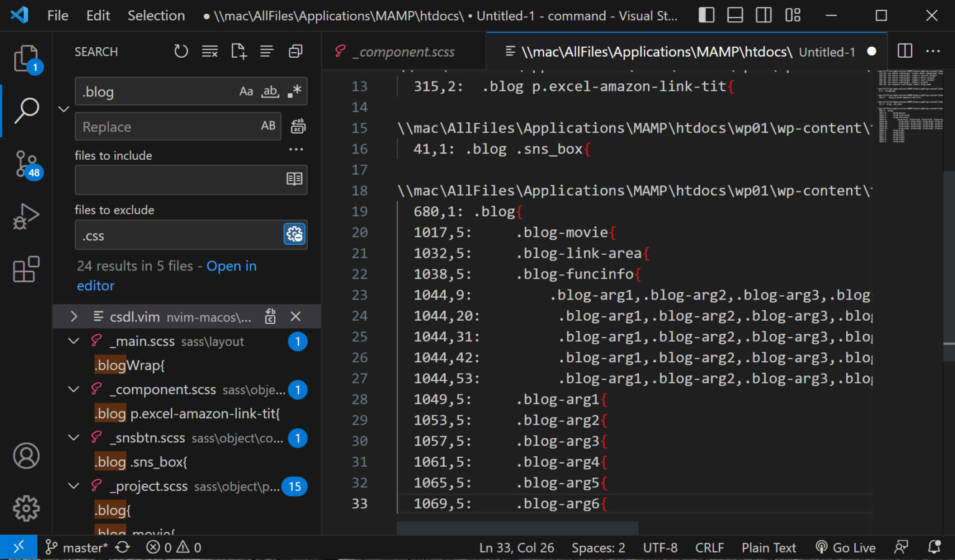This screenshot has height=560, width=955.
Task: Split the editor right
Action: (904, 51)
